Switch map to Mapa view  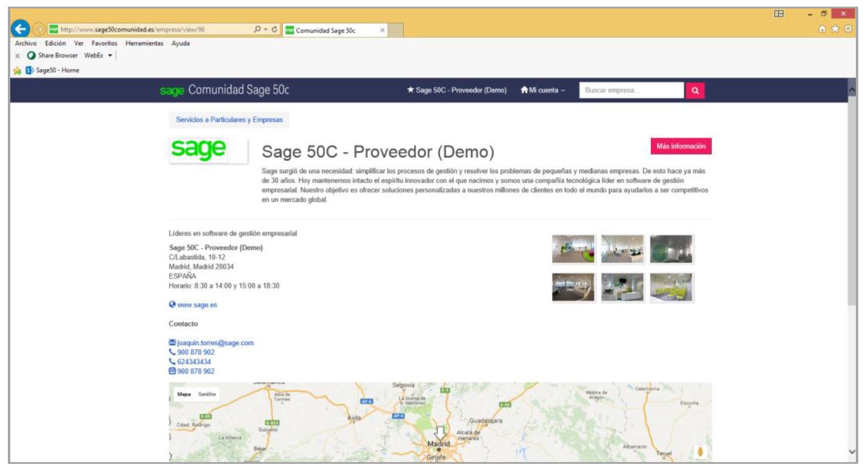click(x=184, y=394)
